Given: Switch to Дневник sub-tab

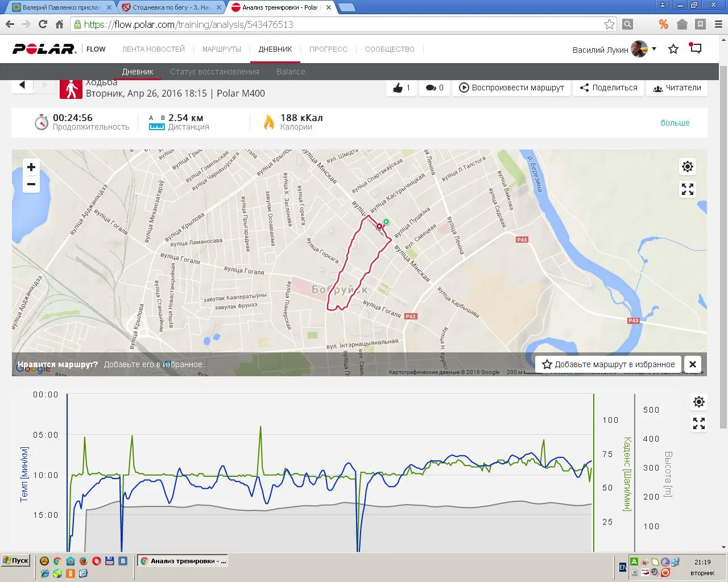Looking at the screenshot, I should click(x=138, y=72).
